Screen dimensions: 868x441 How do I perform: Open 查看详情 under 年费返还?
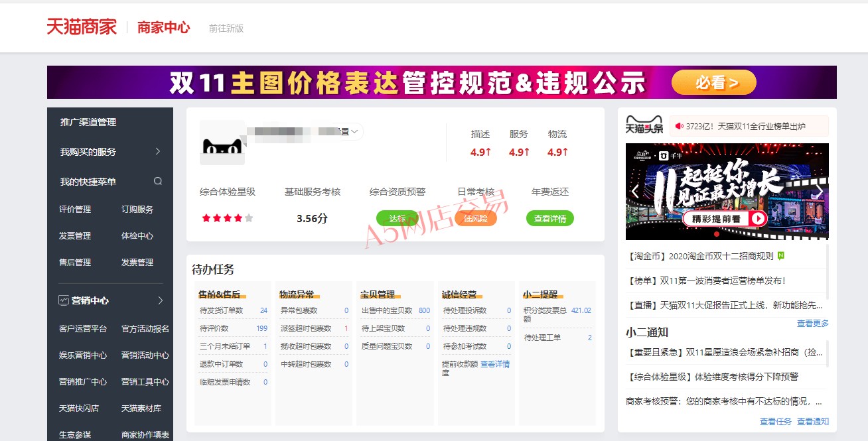[550, 218]
